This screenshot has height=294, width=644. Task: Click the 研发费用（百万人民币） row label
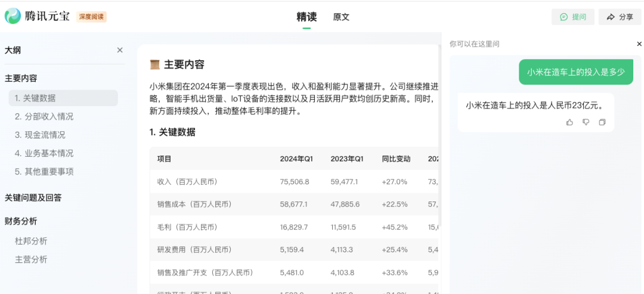coord(194,250)
